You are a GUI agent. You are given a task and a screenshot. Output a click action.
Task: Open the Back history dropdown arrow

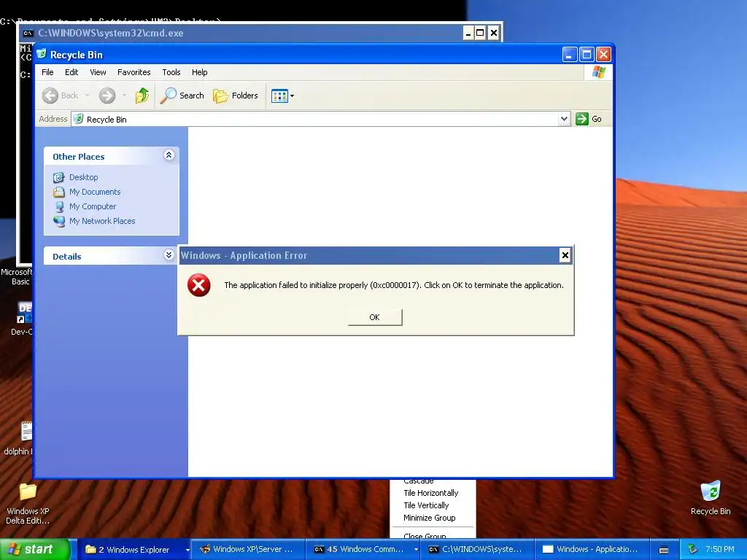pos(88,96)
